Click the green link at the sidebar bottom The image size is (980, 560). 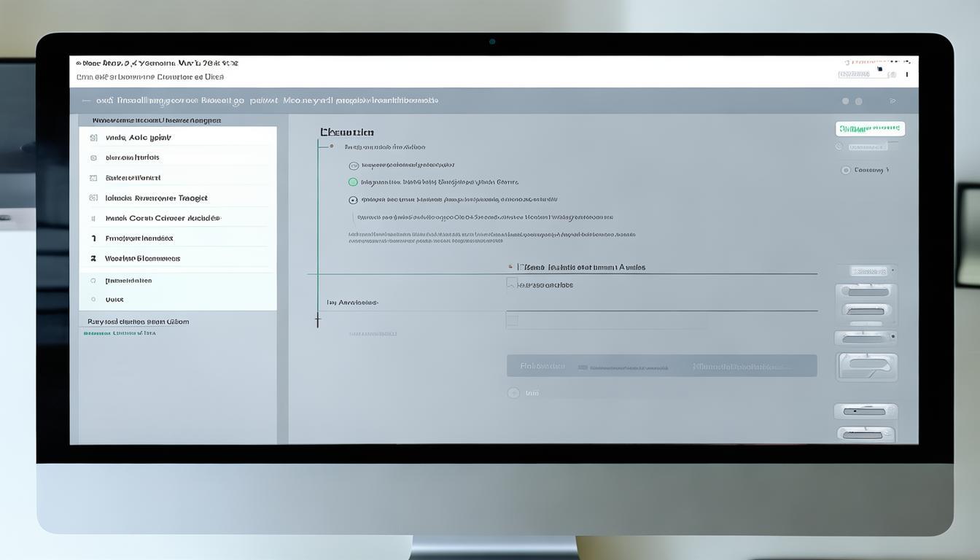(x=120, y=333)
